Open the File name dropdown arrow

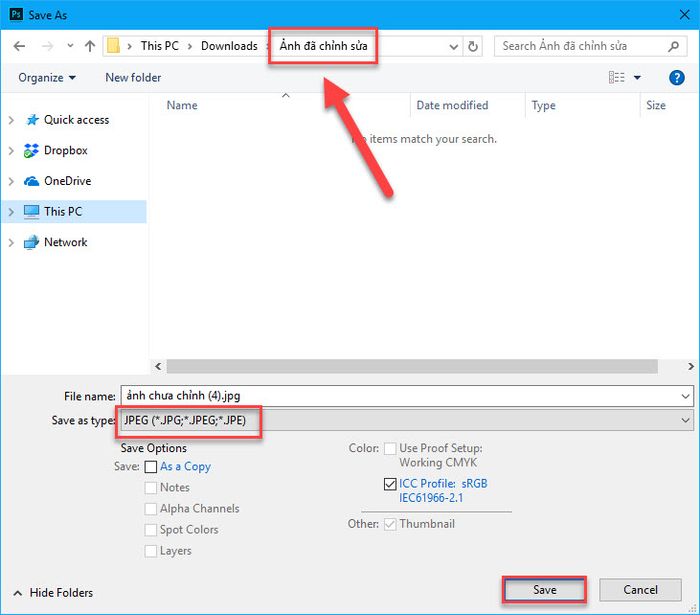pos(685,396)
